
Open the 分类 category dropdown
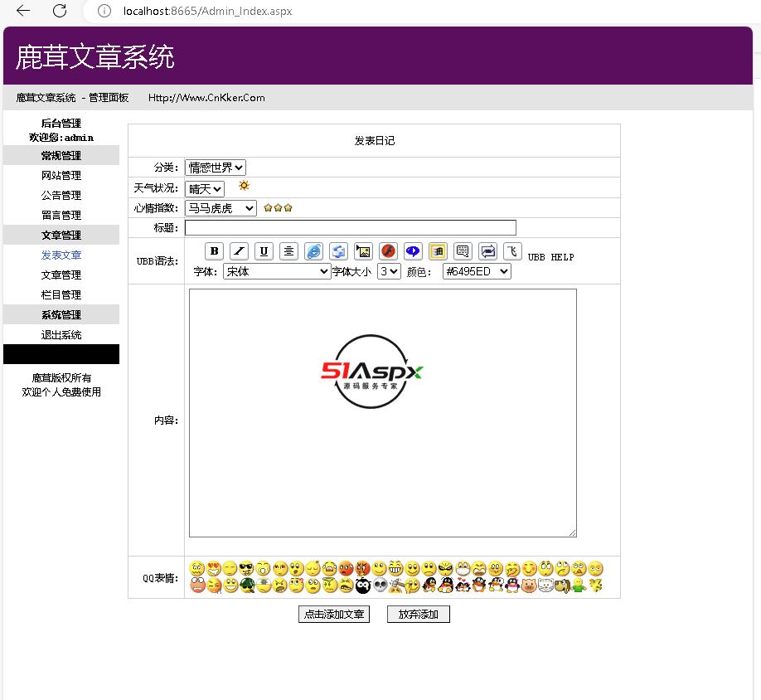[x=216, y=168]
